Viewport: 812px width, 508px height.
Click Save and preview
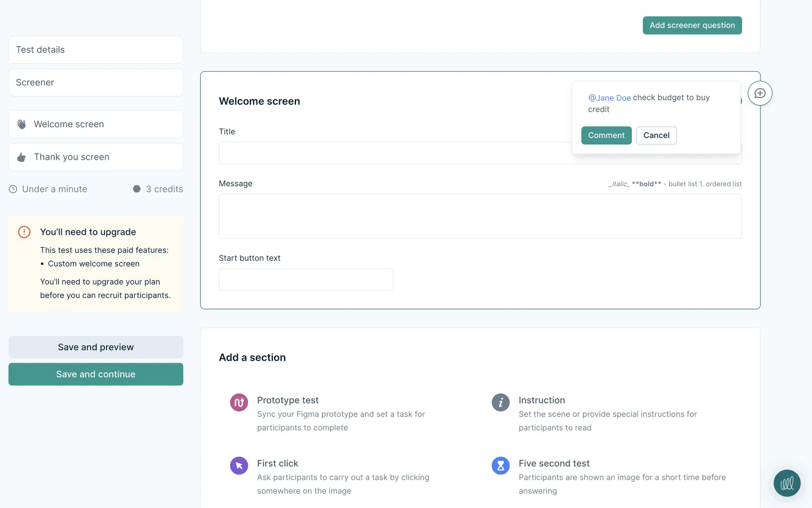click(x=96, y=347)
